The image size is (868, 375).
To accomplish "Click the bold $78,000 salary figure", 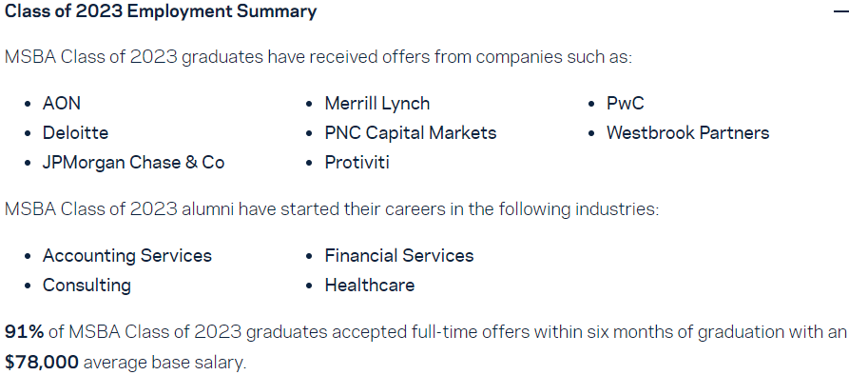I will click(42, 363).
